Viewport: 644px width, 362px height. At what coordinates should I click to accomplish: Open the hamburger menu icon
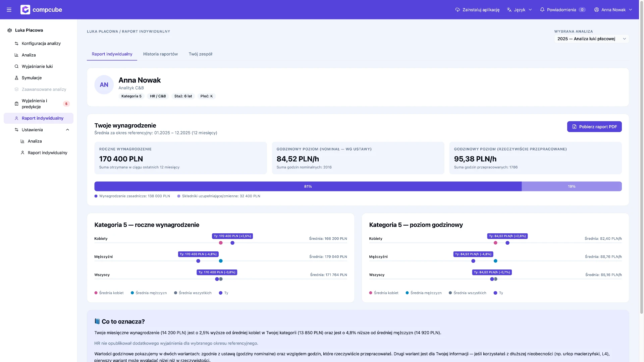click(x=9, y=10)
